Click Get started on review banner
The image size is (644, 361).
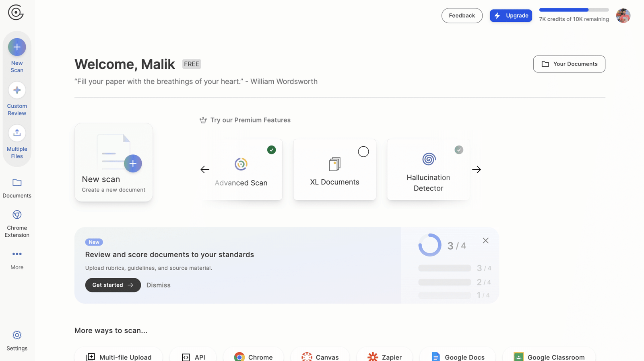pos(113,285)
